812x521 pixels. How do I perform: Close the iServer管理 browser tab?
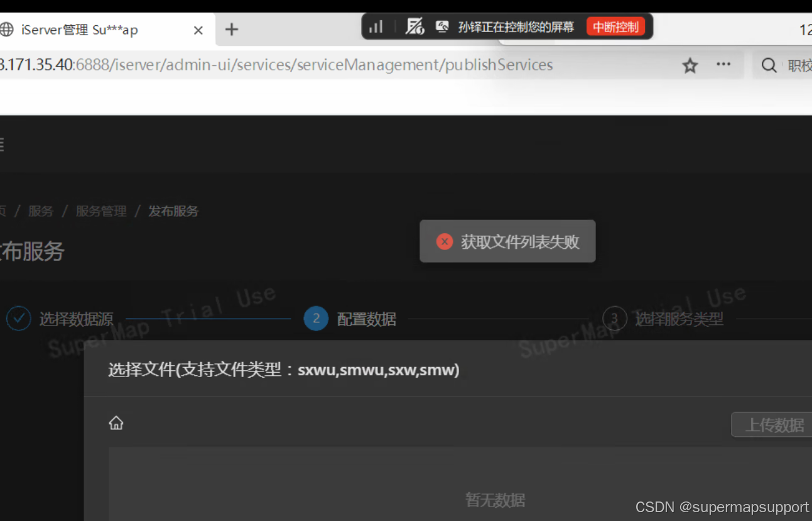point(198,30)
